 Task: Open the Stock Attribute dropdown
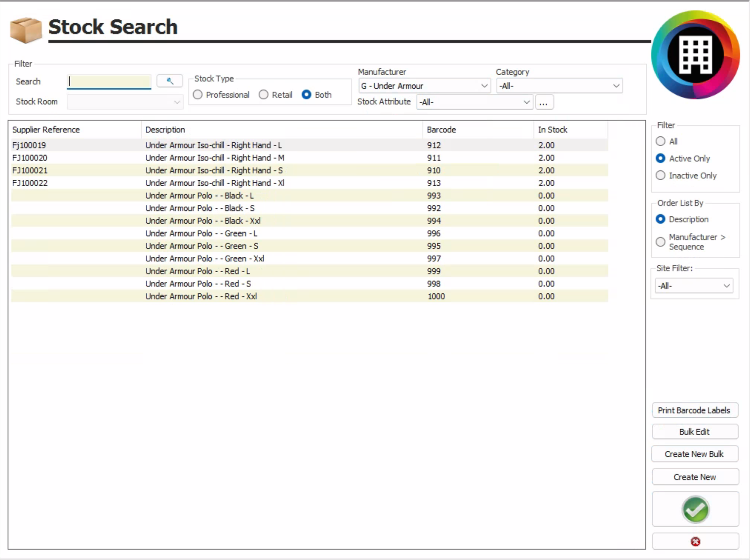click(x=474, y=102)
